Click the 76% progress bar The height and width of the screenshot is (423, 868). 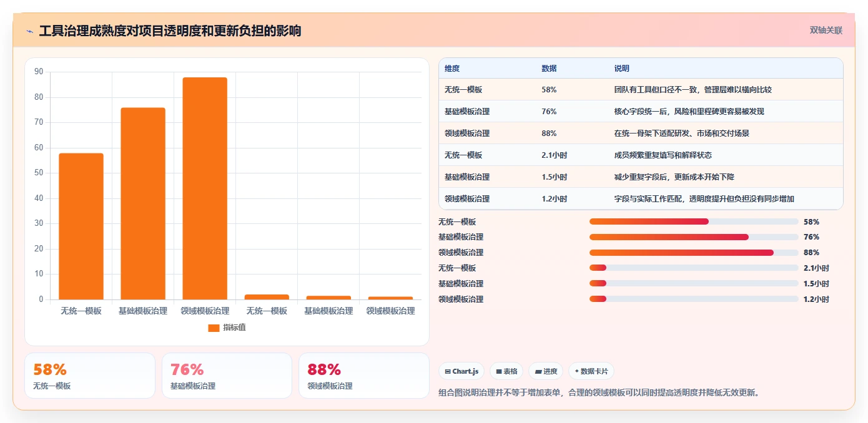pyautogui.click(x=694, y=237)
